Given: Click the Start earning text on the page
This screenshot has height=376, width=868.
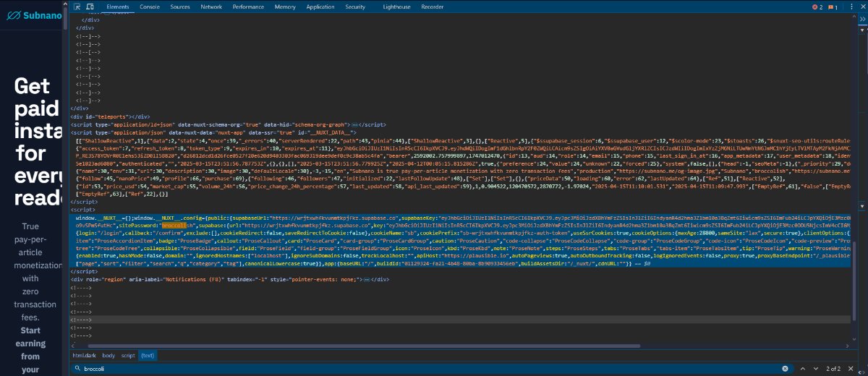Looking at the screenshot, I should pyautogui.click(x=30, y=349).
